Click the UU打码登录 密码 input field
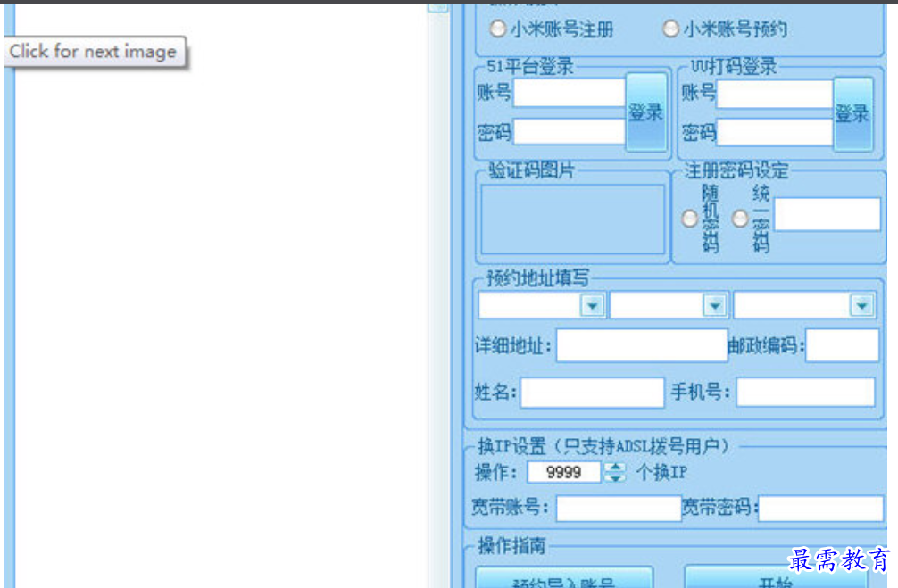 point(774,132)
